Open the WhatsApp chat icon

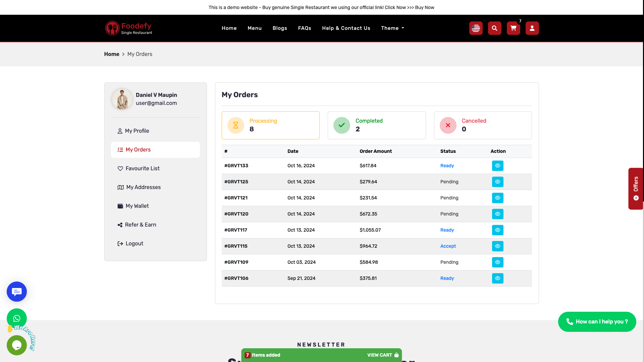(x=16, y=318)
